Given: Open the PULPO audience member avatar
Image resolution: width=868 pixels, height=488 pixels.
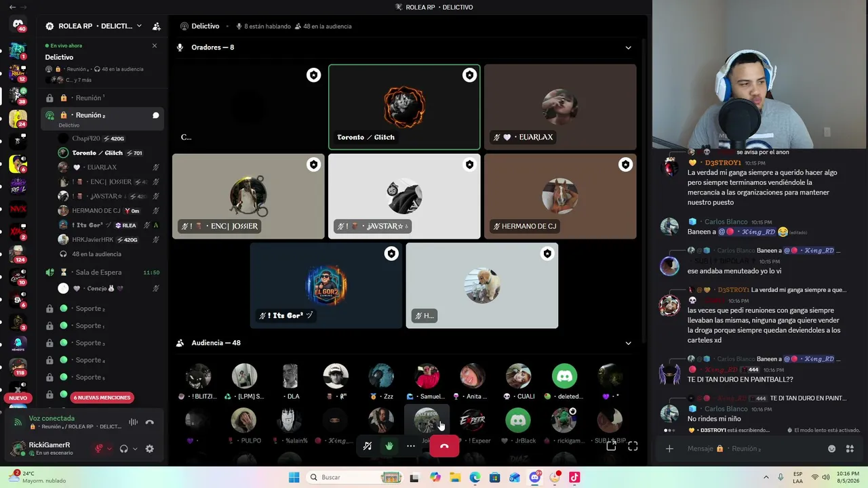Looking at the screenshot, I should [x=244, y=421].
